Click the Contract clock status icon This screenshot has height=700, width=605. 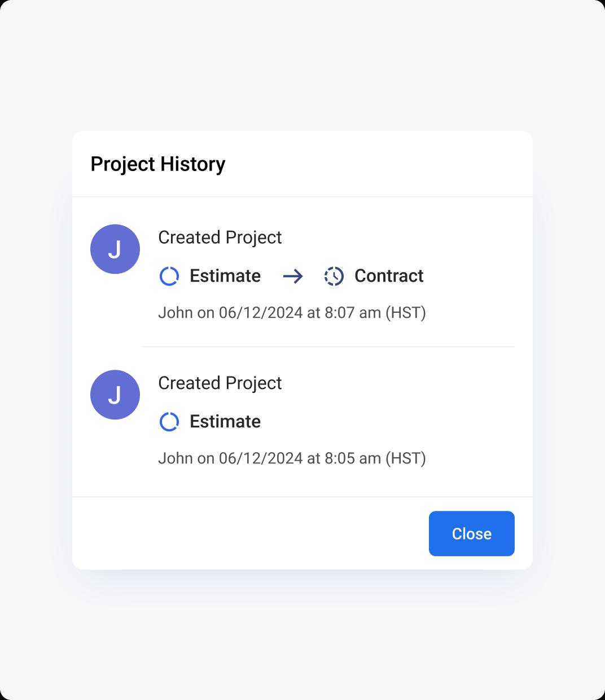[x=334, y=276]
